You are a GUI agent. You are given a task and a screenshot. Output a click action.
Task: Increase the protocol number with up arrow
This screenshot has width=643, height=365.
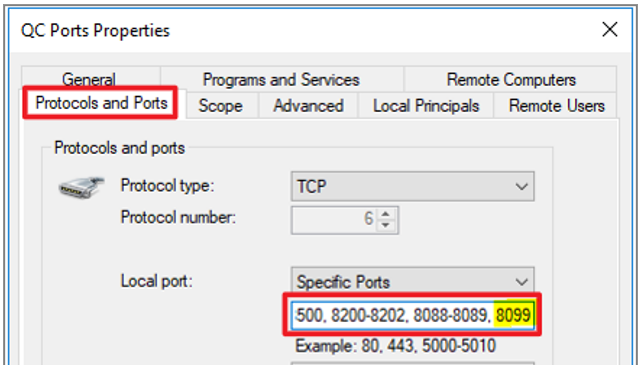pos(385,214)
